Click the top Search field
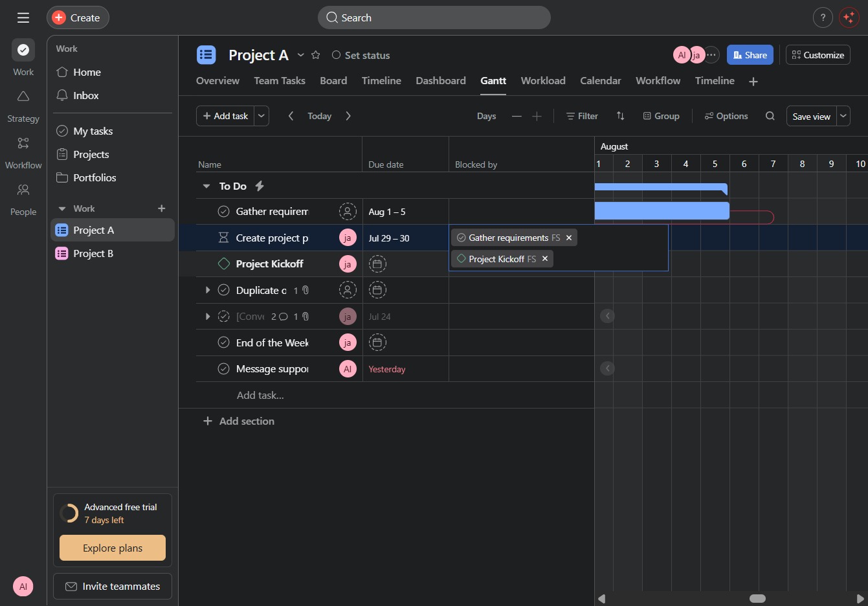Image resolution: width=868 pixels, height=606 pixels. (434, 17)
